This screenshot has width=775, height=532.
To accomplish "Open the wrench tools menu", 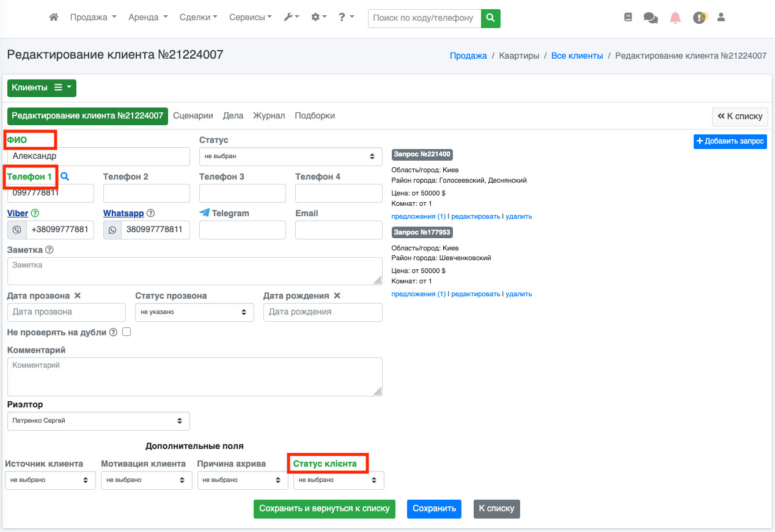I will tap(291, 18).
